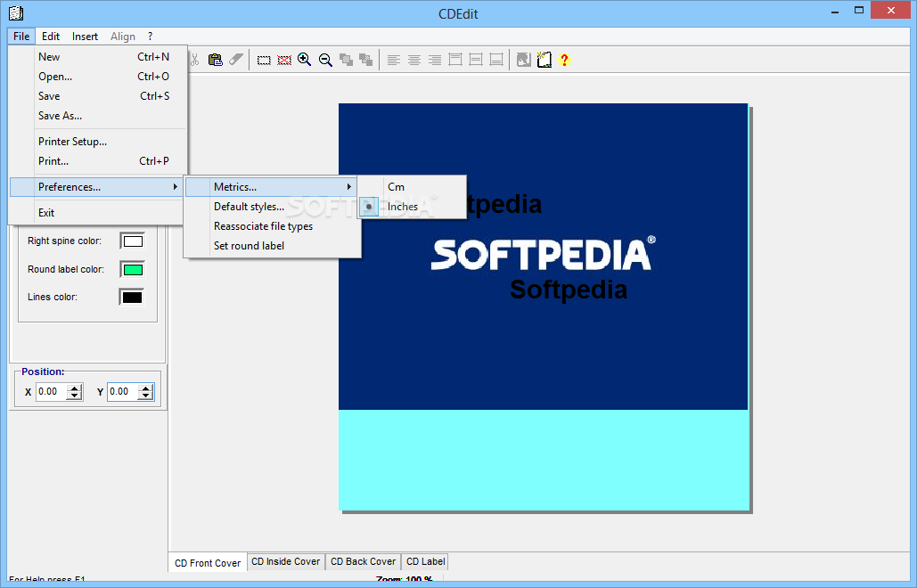Screen dimensions: 917x588
Task: Choose Save from the File menu
Action: pos(98,96)
